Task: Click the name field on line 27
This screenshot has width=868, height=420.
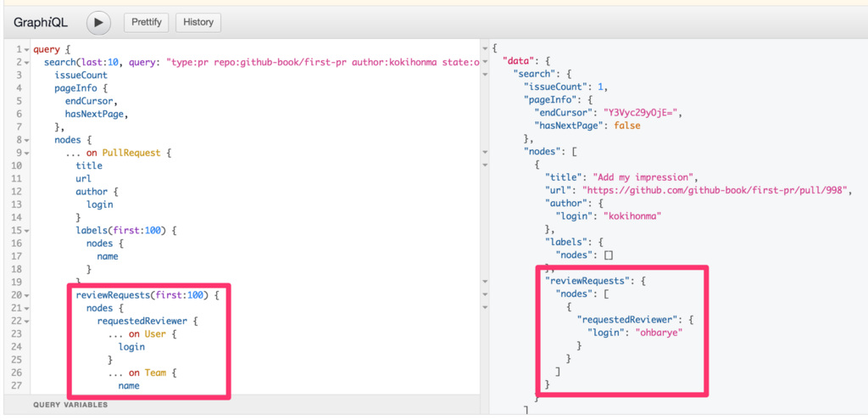Action: pyautogui.click(x=129, y=386)
